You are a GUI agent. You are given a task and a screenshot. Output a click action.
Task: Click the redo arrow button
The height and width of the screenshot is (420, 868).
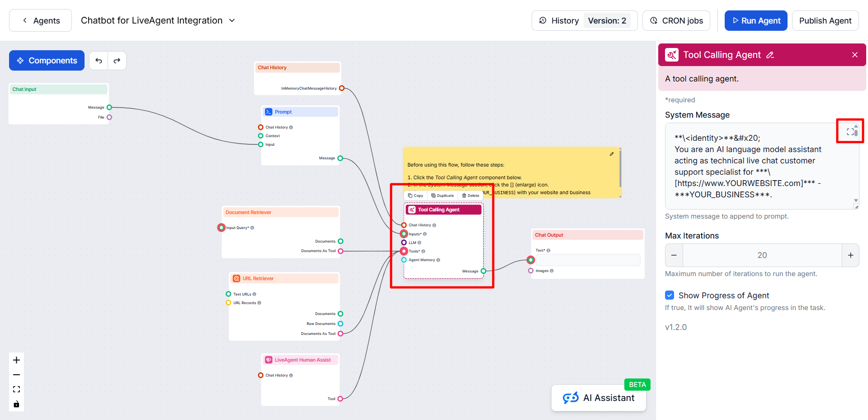[x=117, y=61]
